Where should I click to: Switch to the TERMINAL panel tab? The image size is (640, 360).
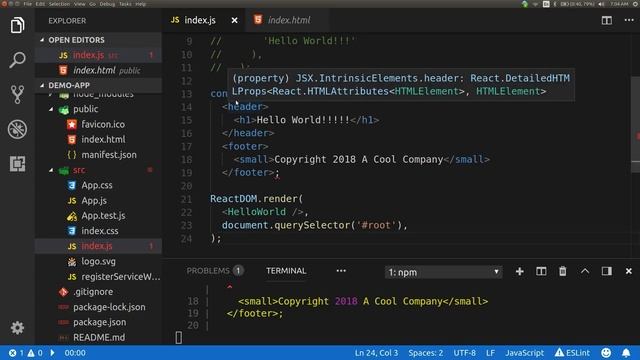(286, 271)
